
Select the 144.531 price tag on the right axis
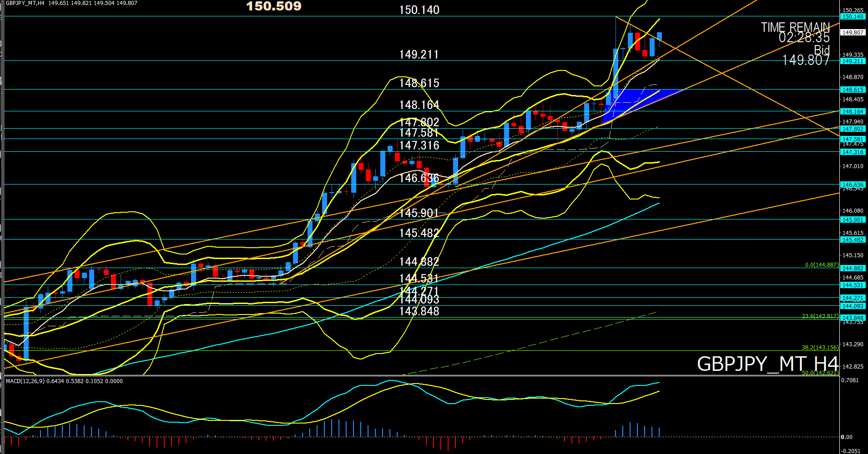(853, 285)
